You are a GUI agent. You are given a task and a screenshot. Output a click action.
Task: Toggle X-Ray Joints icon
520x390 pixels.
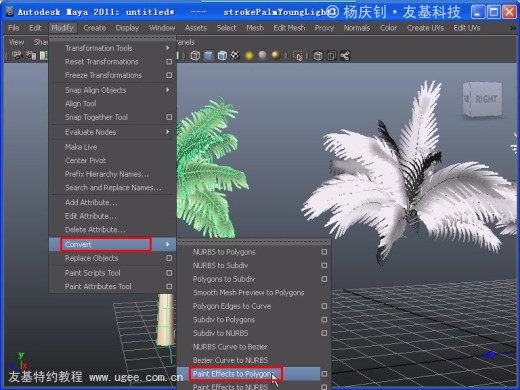click(x=345, y=55)
